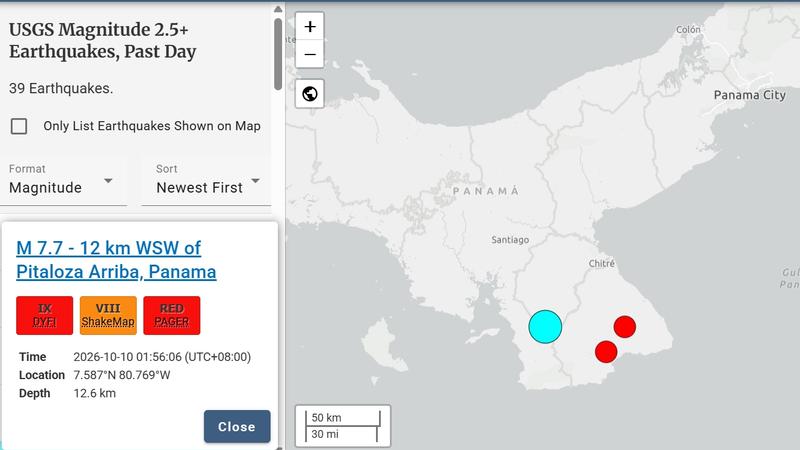
Task: Select the lower red earthquake marker
Action: pyautogui.click(x=606, y=352)
